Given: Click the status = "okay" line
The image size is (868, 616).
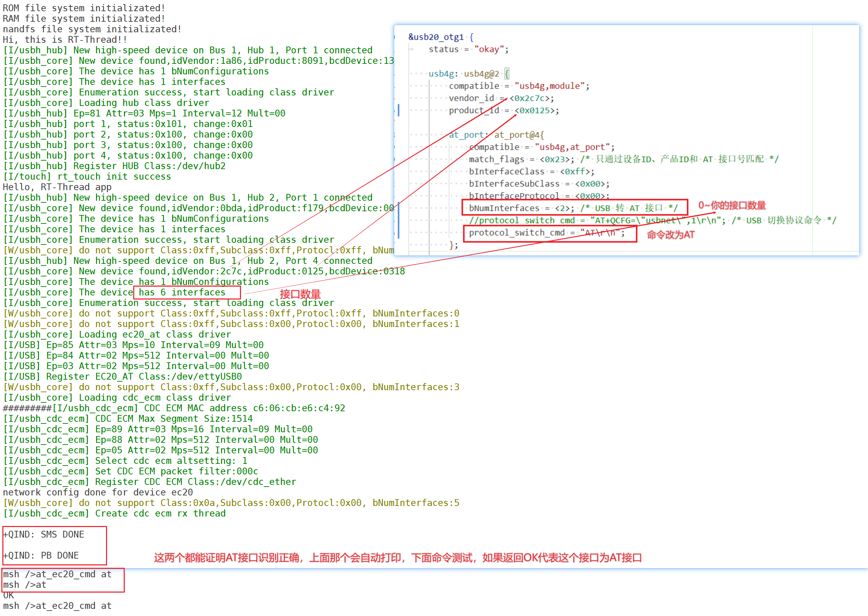Looking at the screenshot, I should tap(468, 49).
